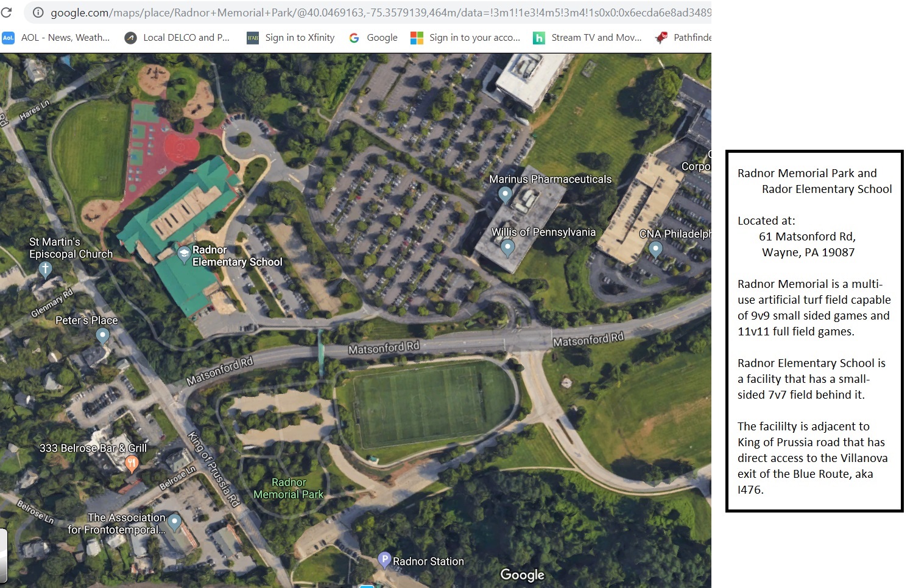Viewport: 913px width, 588px height.
Task: Click Peter's Place label text
Action: point(86,320)
